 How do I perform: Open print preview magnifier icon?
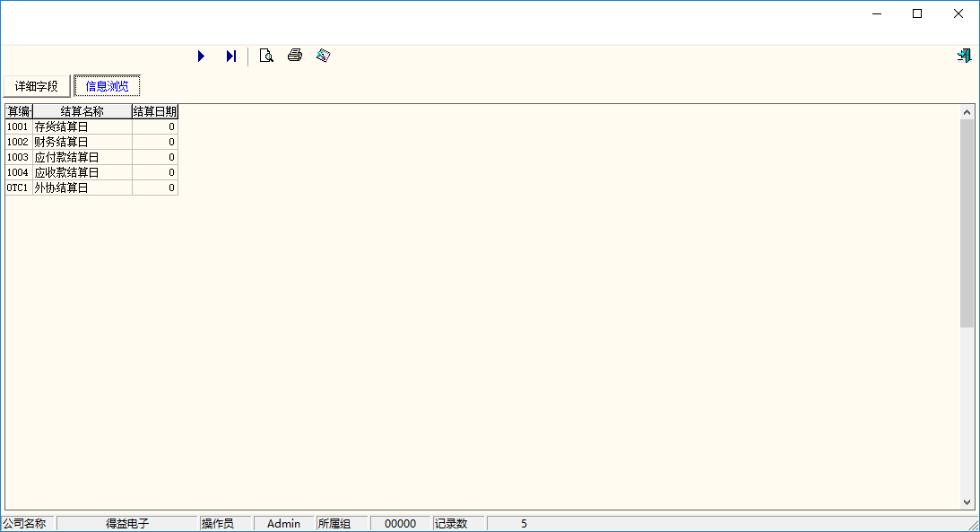click(266, 57)
